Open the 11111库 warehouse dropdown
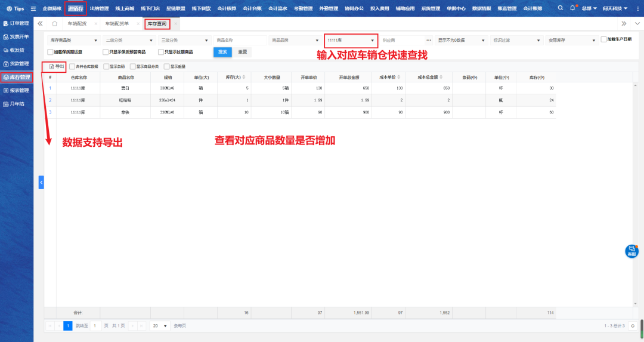 (x=351, y=40)
